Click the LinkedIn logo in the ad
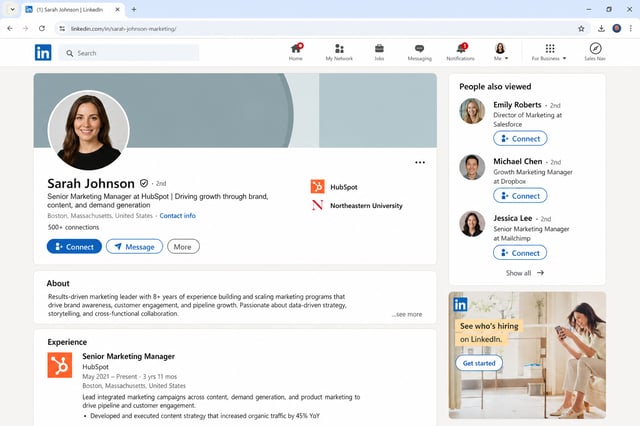This screenshot has width=640, height=426. pos(460,304)
